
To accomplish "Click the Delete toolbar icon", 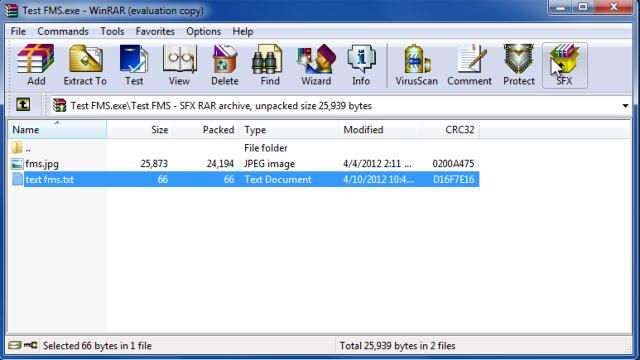I will (224, 65).
